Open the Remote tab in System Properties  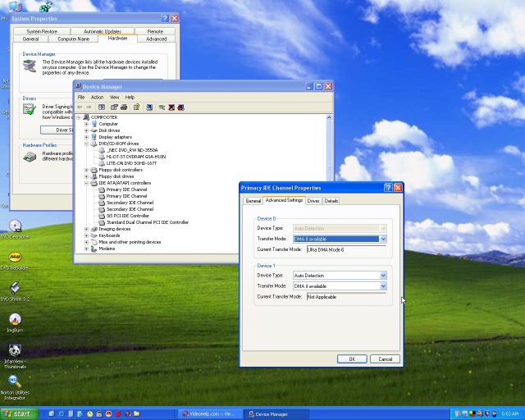pyautogui.click(x=155, y=31)
